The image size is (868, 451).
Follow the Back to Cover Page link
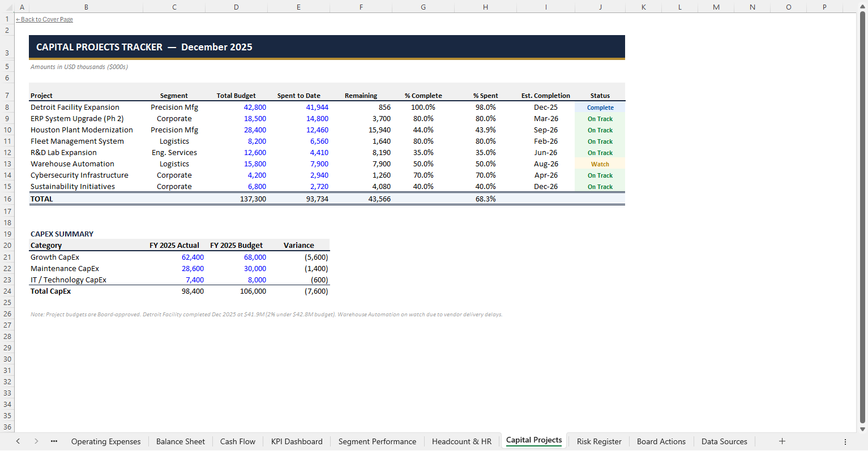[44, 19]
